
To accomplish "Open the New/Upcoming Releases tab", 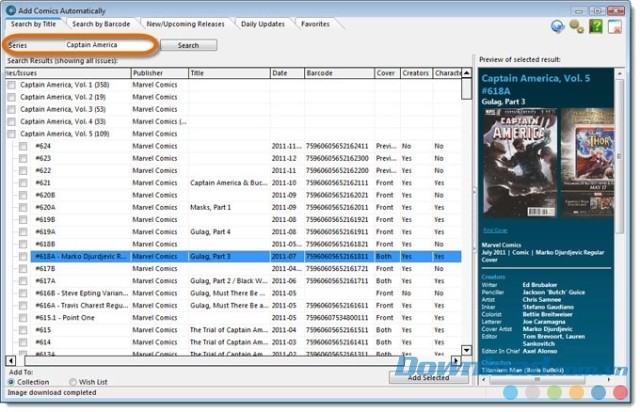I will tap(187, 23).
